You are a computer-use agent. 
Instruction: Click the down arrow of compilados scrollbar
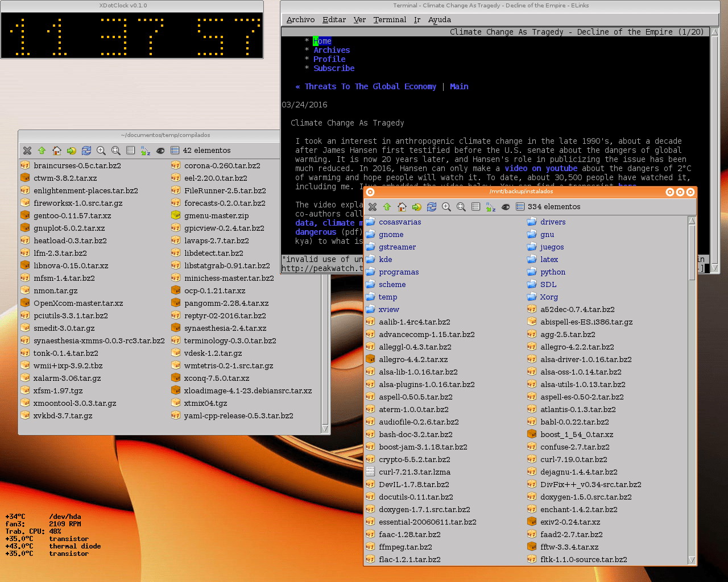[325, 429]
